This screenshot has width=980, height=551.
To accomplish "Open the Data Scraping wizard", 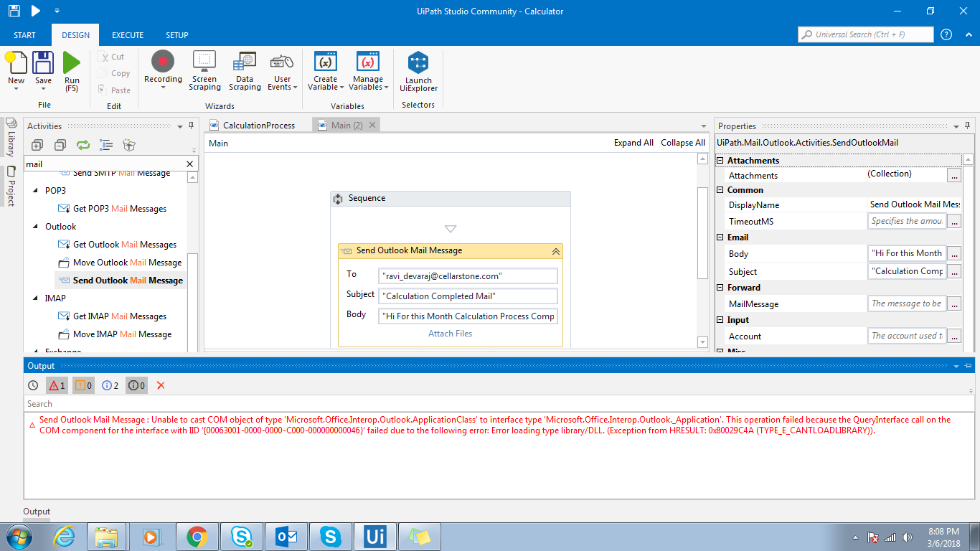I will [x=245, y=70].
